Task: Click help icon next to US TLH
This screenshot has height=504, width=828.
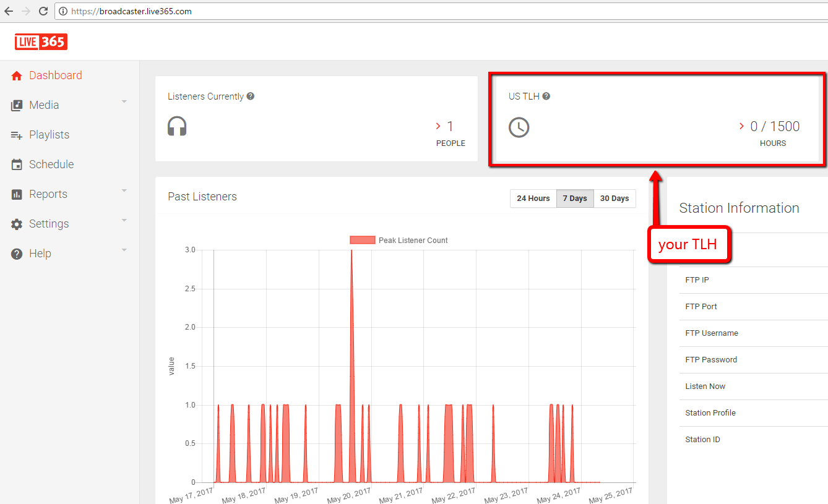Action: coord(546,96)
